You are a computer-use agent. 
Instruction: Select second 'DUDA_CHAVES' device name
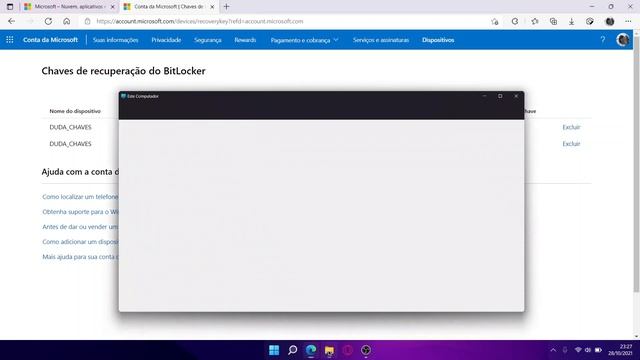click(70, 144)
